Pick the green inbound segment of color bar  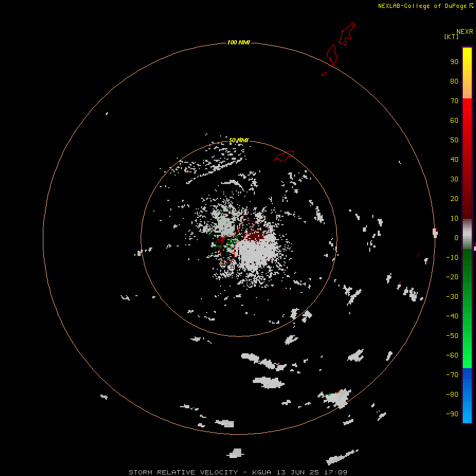[467, 308]
